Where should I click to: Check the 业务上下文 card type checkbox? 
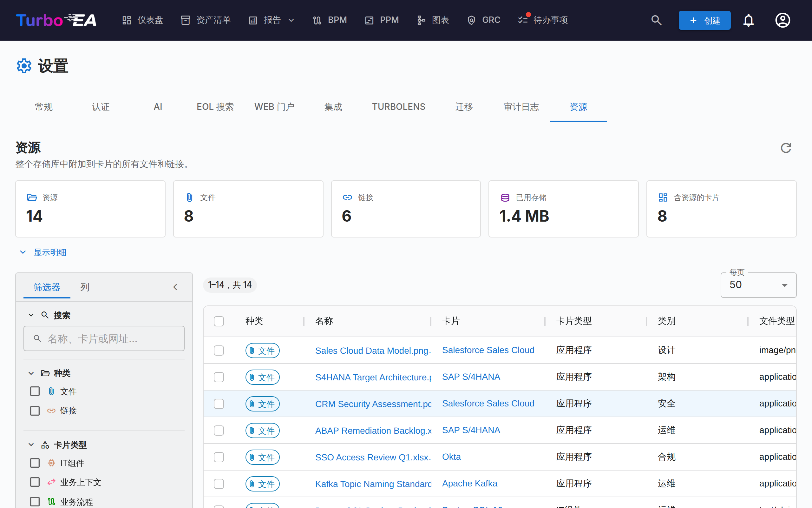(35, 482)
